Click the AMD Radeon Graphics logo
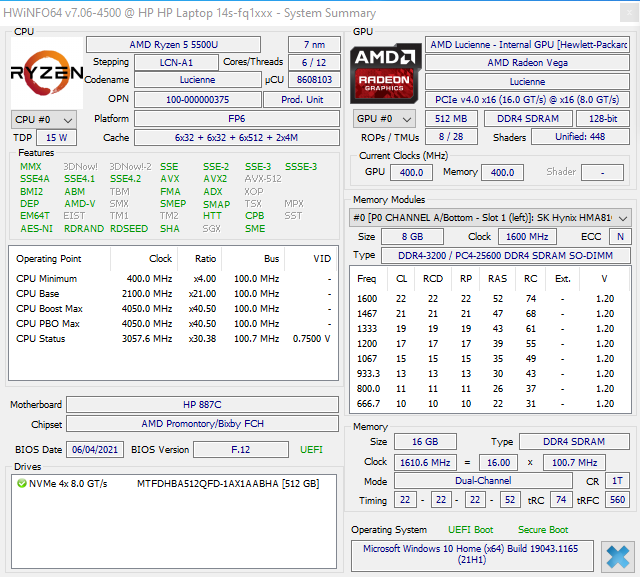Screen dimensions: 640x577 [x=386, y=73]
